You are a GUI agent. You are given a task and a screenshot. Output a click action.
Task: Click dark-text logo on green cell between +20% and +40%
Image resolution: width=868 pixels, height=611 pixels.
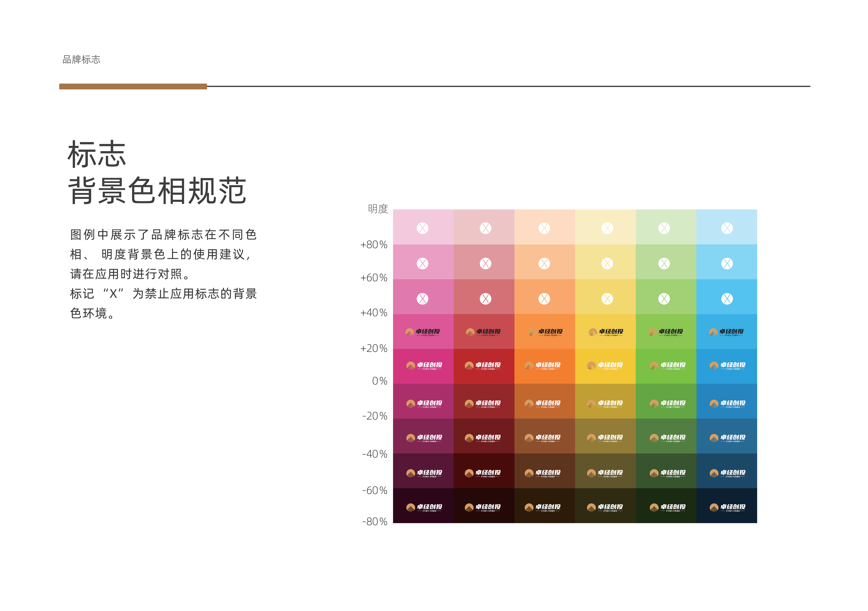[665, 332]
